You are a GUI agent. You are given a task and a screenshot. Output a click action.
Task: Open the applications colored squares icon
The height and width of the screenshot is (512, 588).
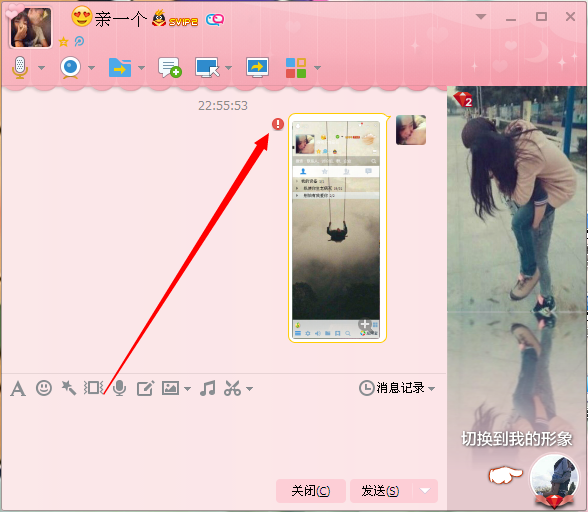[296, 68]
